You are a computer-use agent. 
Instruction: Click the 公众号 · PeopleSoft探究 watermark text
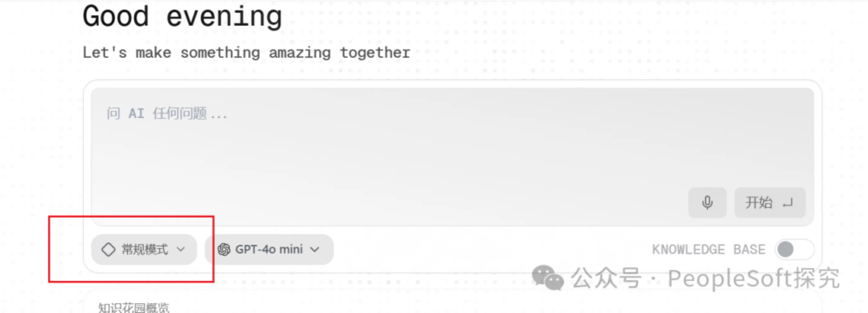[x=705, y=278]
